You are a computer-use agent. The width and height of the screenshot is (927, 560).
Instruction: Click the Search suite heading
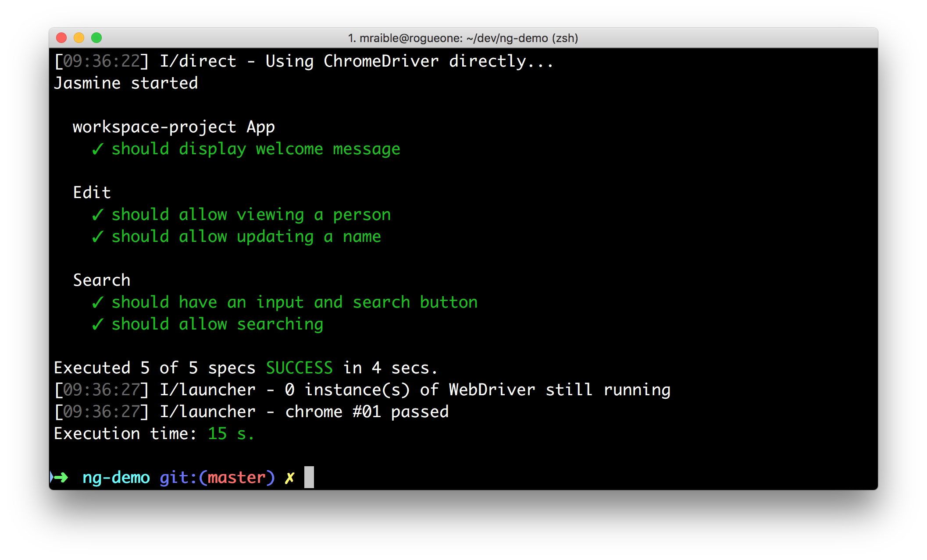point(102,280)
